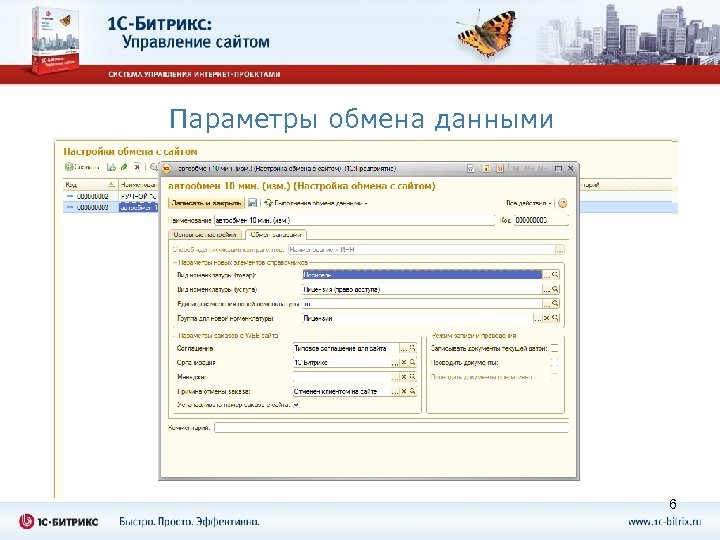Click ellipsis button for Вид номенклатуры (услуга)
This screenshot has width=720, height=540.
[546, 289]
